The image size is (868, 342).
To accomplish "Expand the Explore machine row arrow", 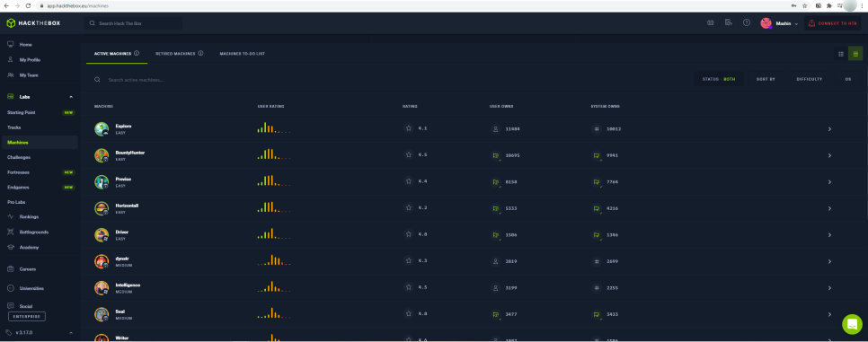I will pyautogui.click(x=829, y=129).
